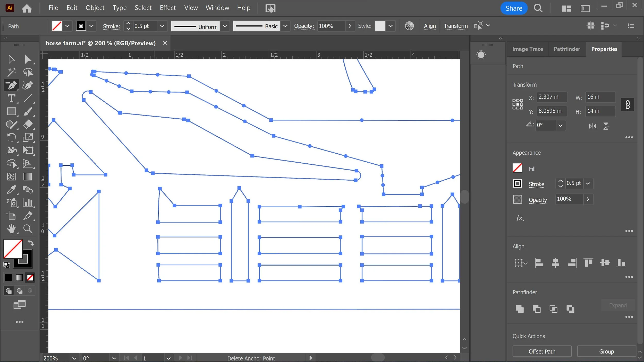Click Unite in the Pathfinder section
Screen dimensions: 644x362
(x=520, y=309)
